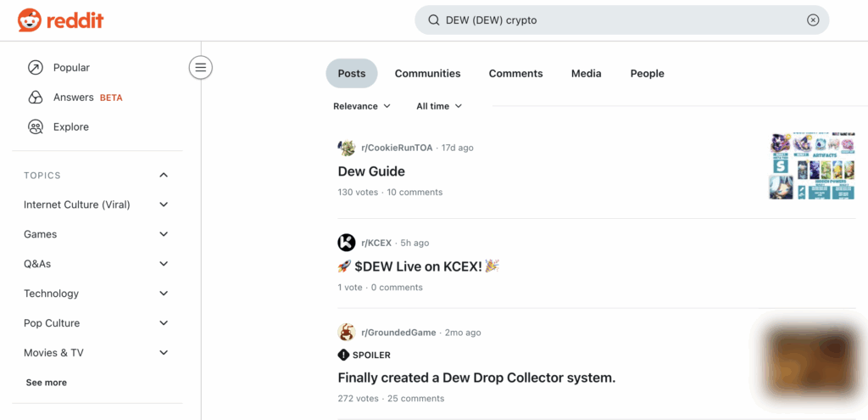This screenshot has height=420, width=868.
Task: Open the All time filter dropdown
Action: point(439,106)
